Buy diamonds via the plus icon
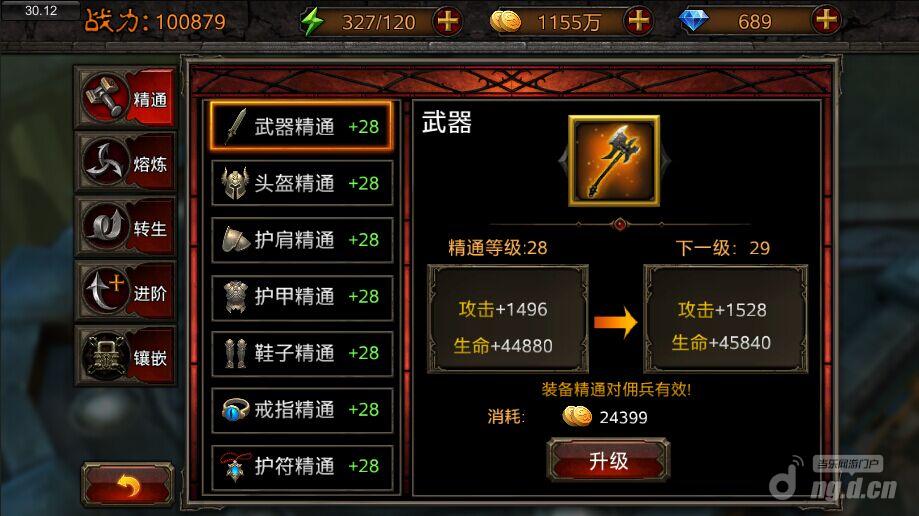919x516 pixels. tap(826, 21)
